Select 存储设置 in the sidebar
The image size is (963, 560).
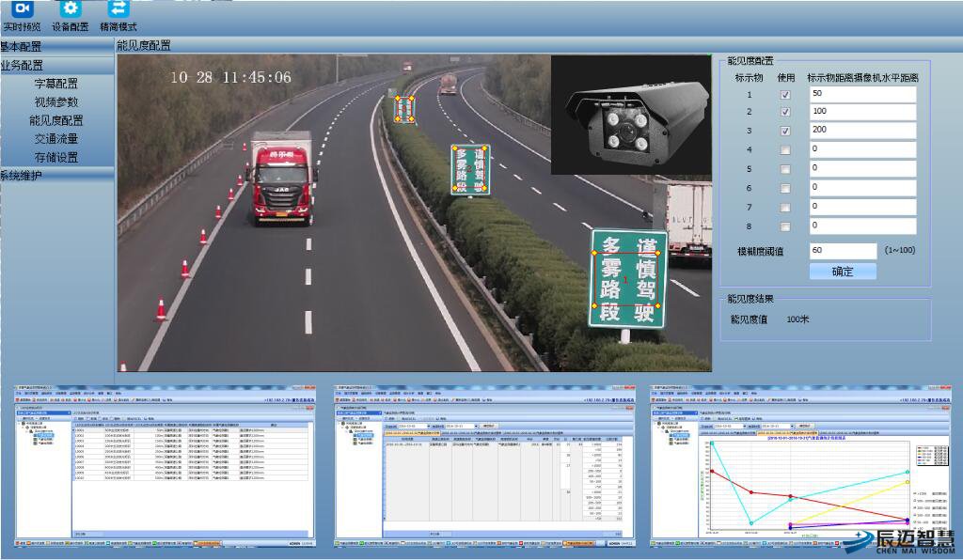55,157
